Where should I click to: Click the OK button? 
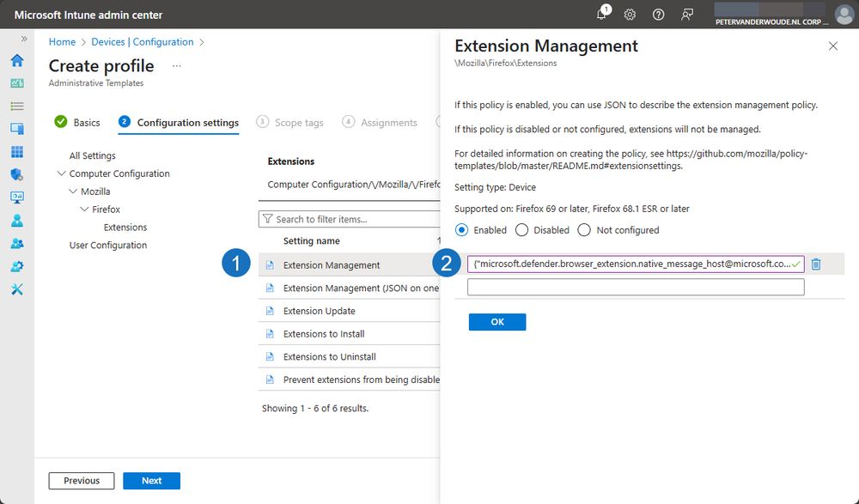click(497, 322)
